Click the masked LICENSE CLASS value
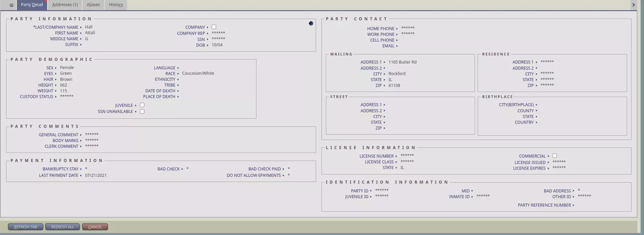Viewport: 644px width, 235px height. pos(407,162)
